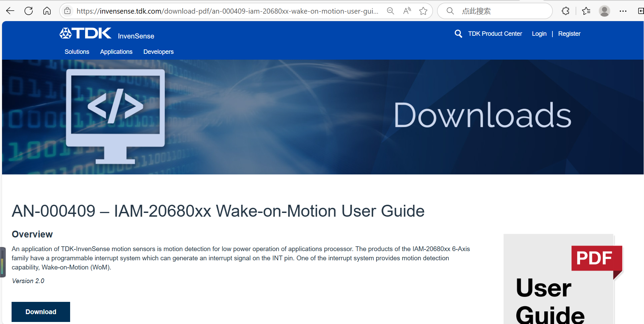Open the PDF User Guide thumbnail
644x324 pixels.
563,279
